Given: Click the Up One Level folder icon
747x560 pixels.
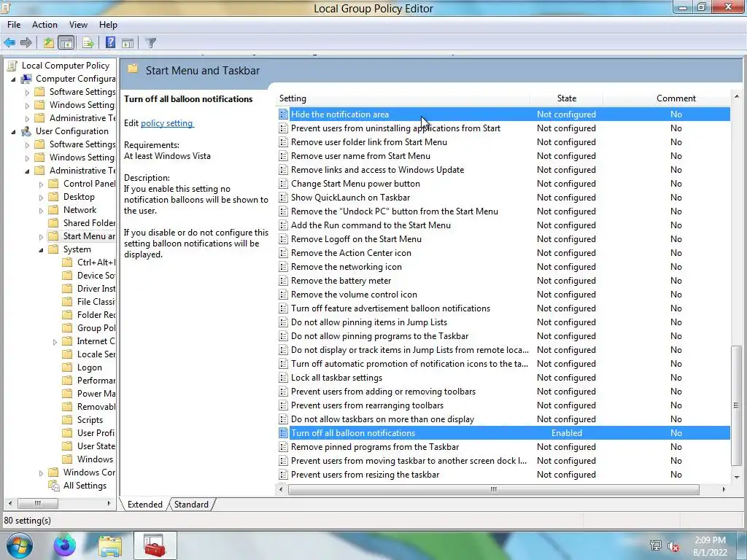Looking at the screenshot, I should pyautogui.click(x=48, y=43).
